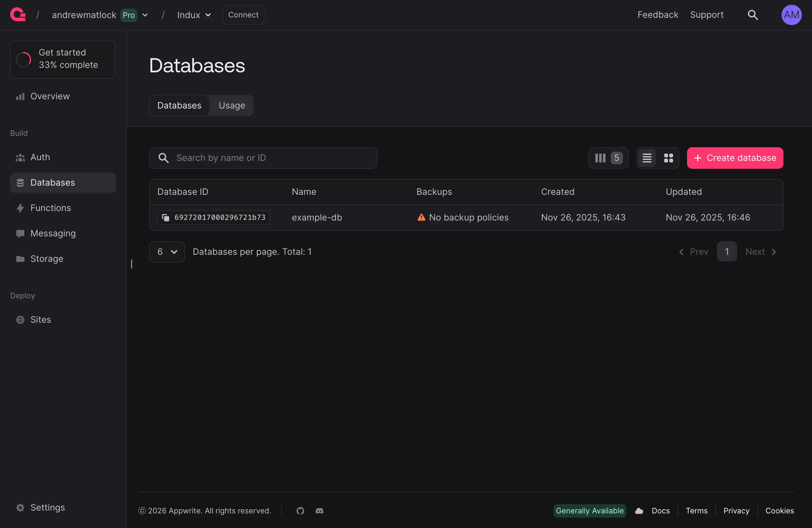This screenshot has width=812, height=528.
Task: Click the sidebar resize handle
Action: (x=131, y=264)
